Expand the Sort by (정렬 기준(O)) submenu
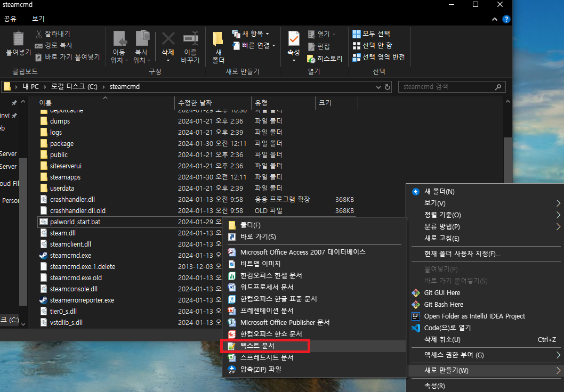This screenshot has width=564, height=392. coord(486,215)
